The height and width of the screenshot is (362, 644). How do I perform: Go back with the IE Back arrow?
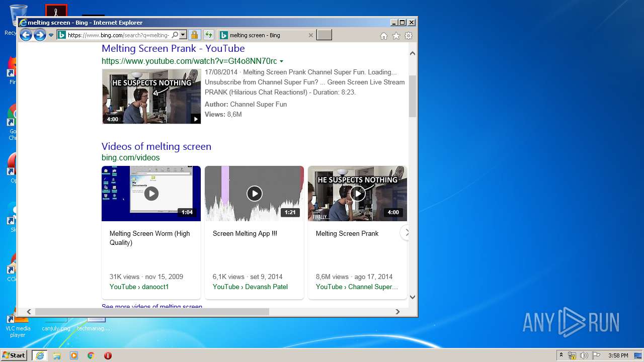point(26,35)
